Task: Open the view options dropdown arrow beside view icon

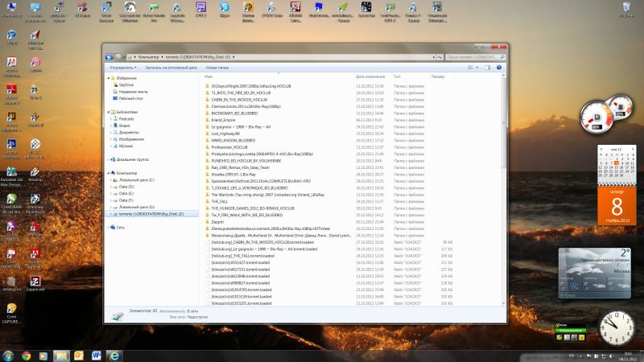Action: click(477, 68)
